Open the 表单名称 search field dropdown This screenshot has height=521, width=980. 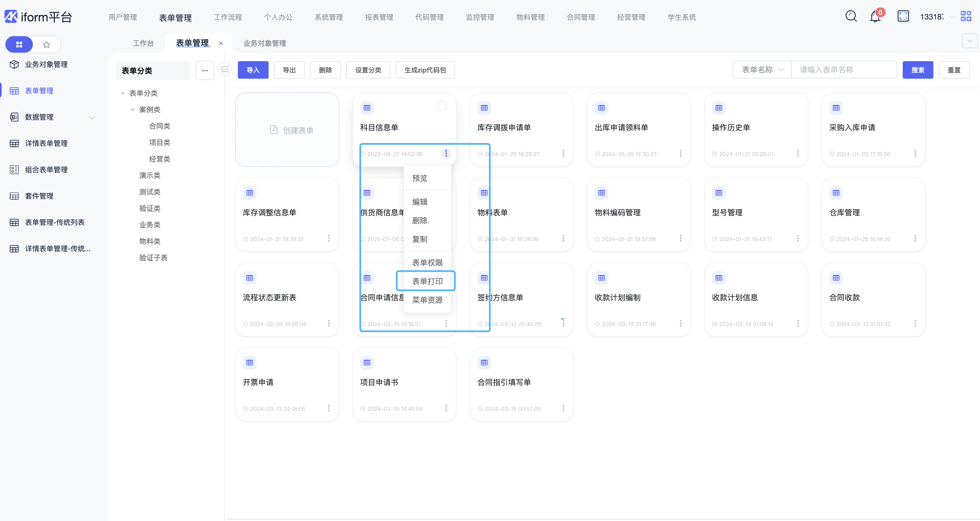point(762,70)
